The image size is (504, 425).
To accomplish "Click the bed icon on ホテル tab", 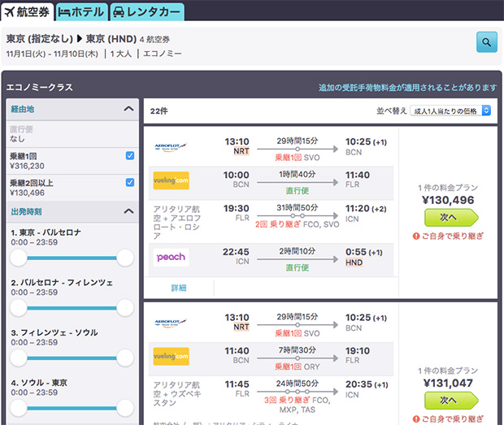I will click(x=64, y=12).
